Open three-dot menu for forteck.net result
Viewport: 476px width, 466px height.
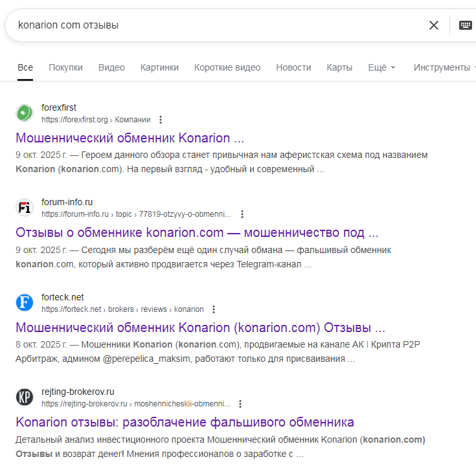[x=214, y=309]
